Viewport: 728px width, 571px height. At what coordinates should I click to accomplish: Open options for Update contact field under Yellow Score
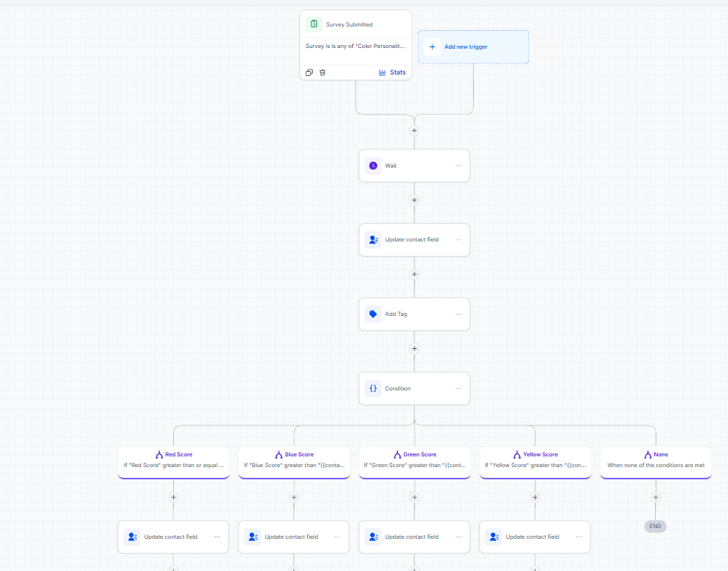[x=579, y=537]
